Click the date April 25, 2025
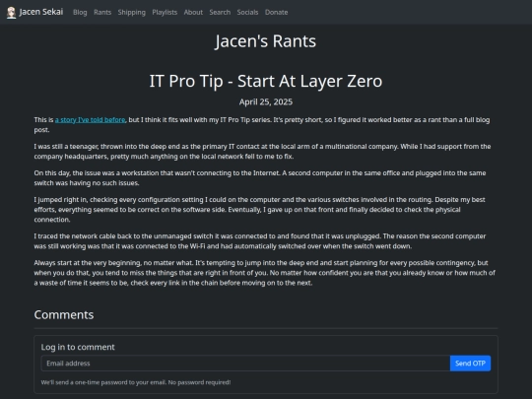Screen dimensions: 532x399 tap(266, 101)
